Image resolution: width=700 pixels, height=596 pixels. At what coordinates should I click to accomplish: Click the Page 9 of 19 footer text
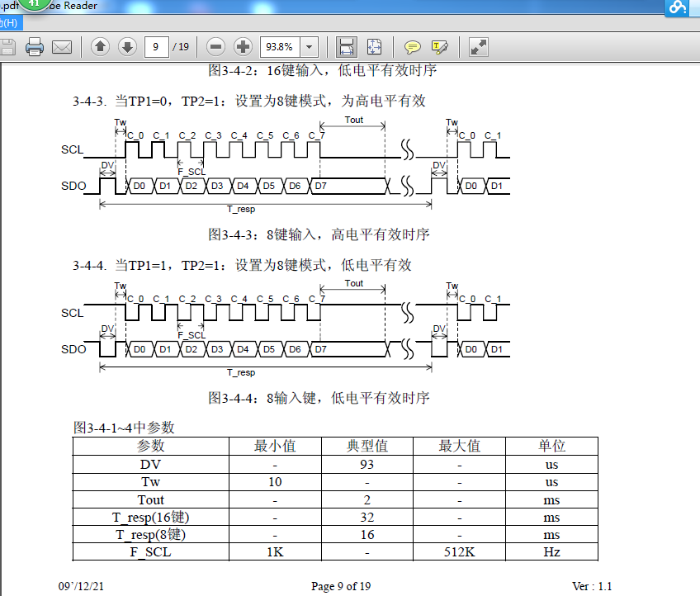(341, 586)
